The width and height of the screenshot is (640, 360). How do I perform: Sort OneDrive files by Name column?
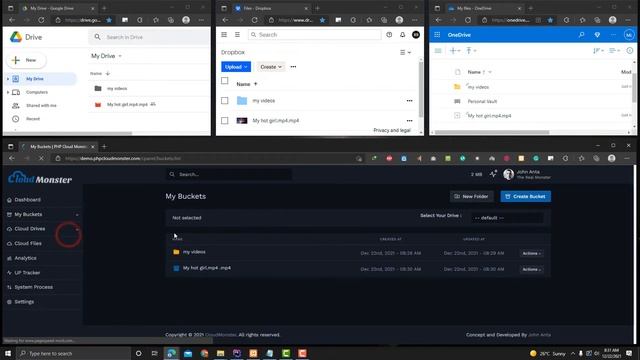[x=474, y=72]
